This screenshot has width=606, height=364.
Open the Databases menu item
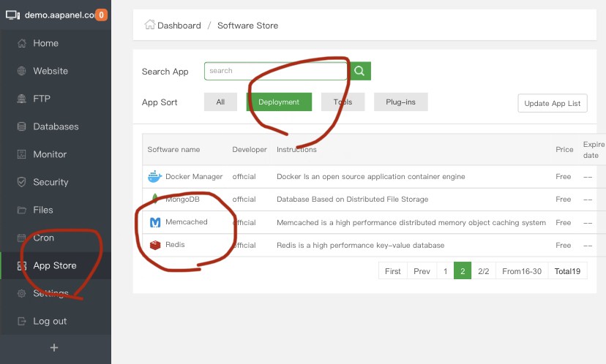point(56,126)
